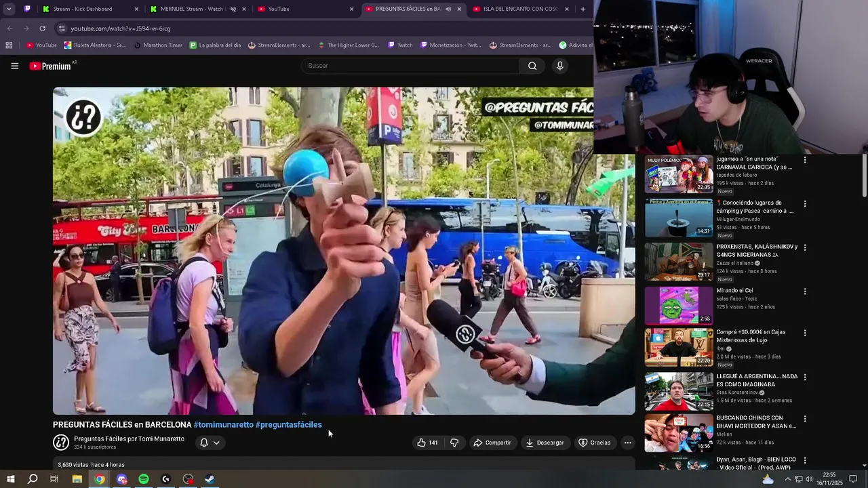
Task: Open LLEGUÉ A ARGENTINA video thumbnail
Action: coord(678,392)
